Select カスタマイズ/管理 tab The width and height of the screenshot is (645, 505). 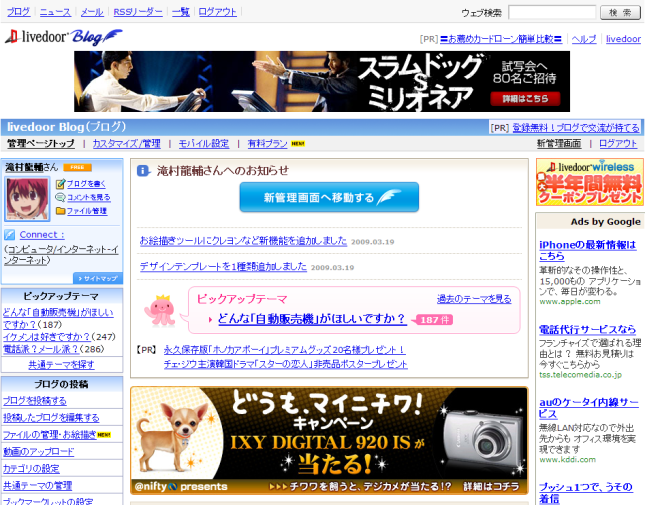tap(126, 144)
